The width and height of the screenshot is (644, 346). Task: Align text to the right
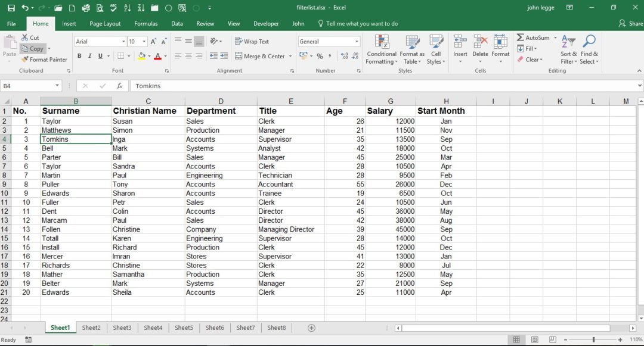click(x=199, y=56)
